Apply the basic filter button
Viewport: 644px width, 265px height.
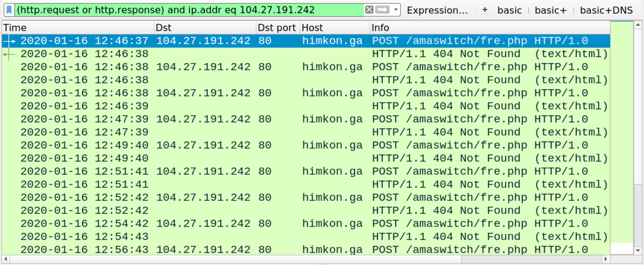(509, 10)
